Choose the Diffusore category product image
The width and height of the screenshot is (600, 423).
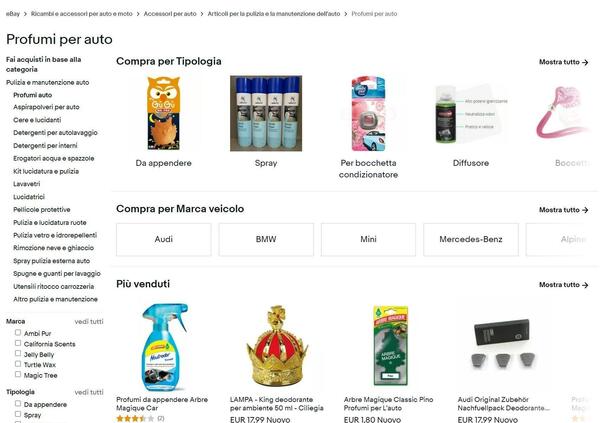tap(471, 114)
